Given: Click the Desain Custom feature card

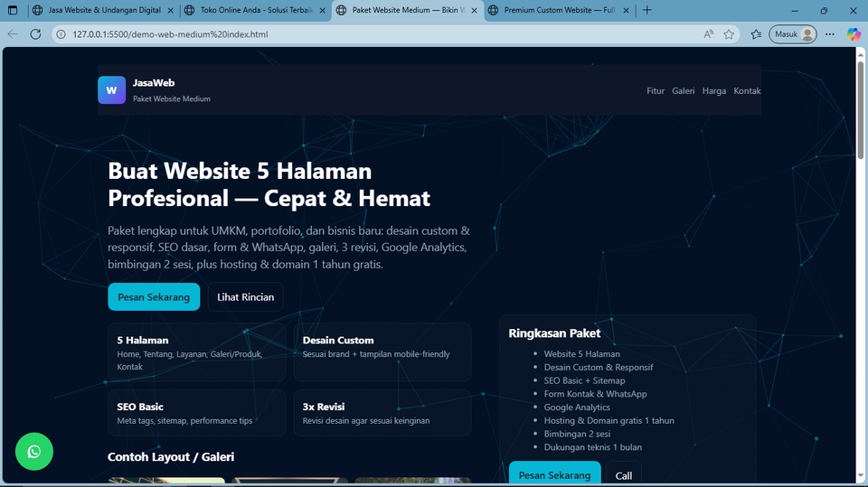Looking at the screenshot, I should click(382, 352).
